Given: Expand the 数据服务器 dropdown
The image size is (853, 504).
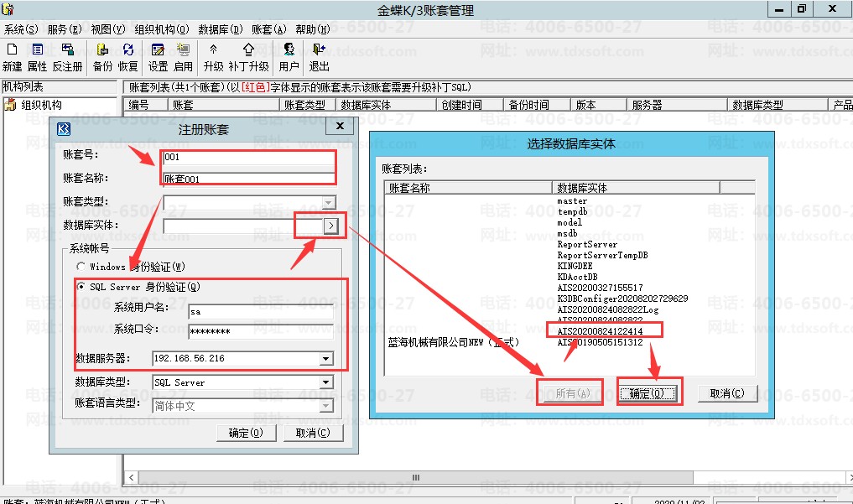Looking at the screenshot, I should point(326,358).
